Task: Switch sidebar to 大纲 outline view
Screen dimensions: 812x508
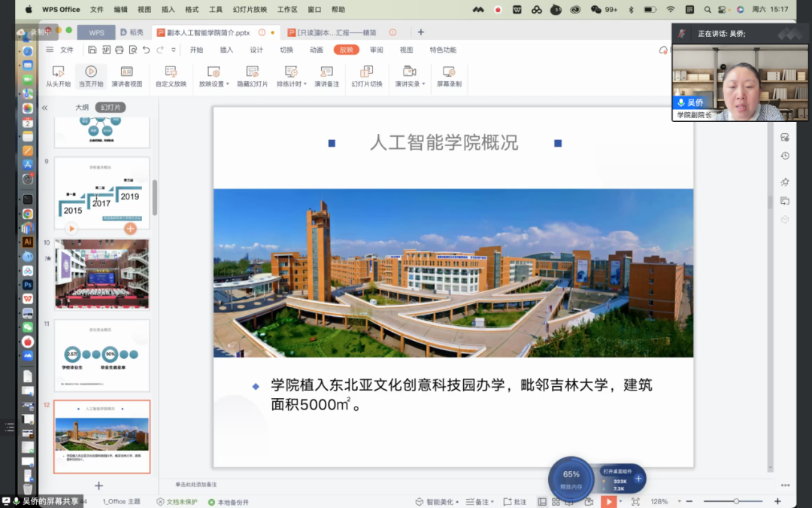Action: (82, 108)
